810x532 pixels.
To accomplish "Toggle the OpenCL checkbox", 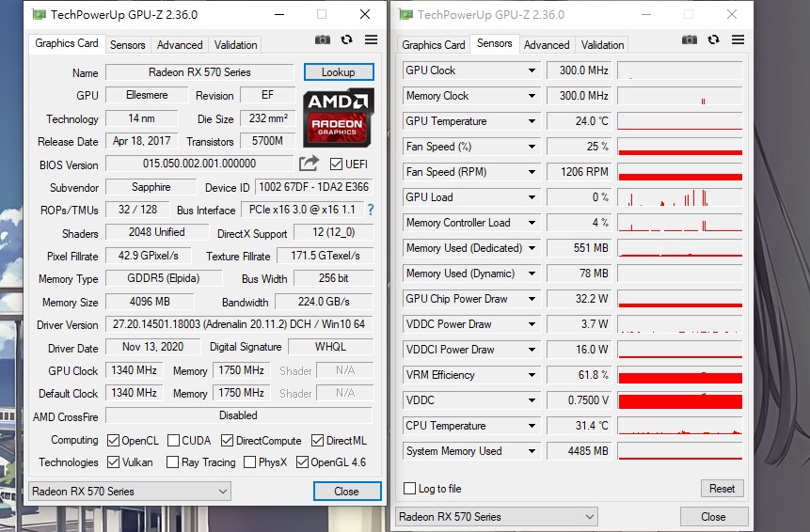I will click(113, 441).
